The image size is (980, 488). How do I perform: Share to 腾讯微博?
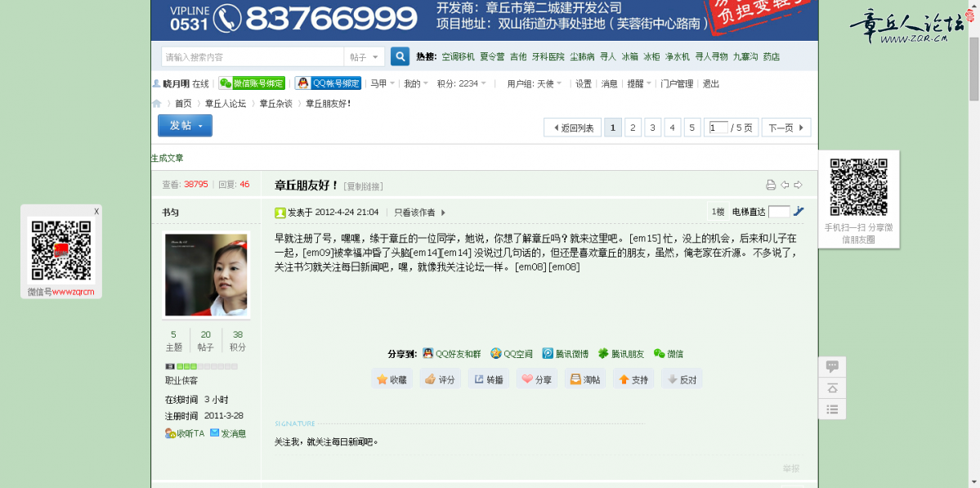[x=565, y=354]
